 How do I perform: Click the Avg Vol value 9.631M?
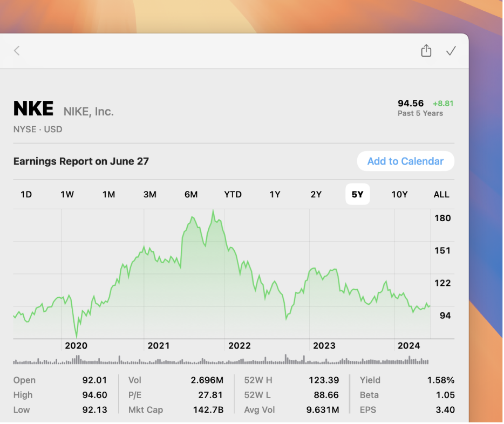323,409
